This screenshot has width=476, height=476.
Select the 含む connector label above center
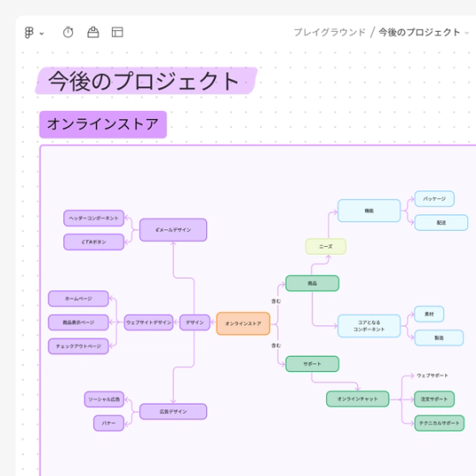276,301
